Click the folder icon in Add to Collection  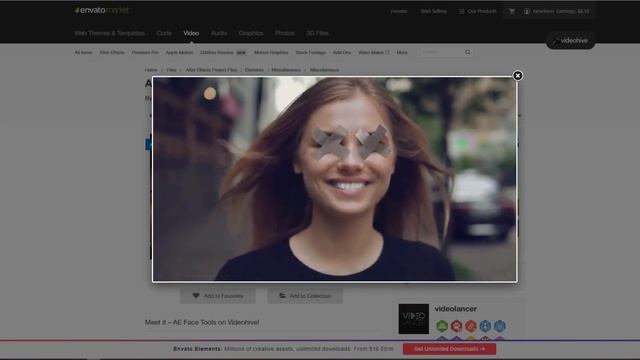pyautogui.click(x=282, y=296)
